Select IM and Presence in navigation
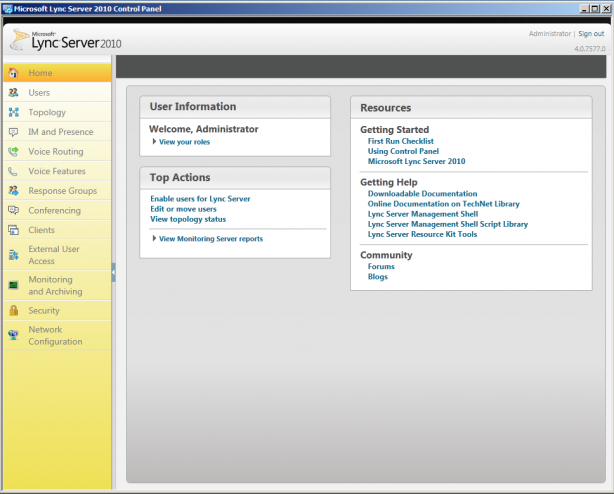The width and height of the screenshot is (614, 494). (x=57, y=132)
